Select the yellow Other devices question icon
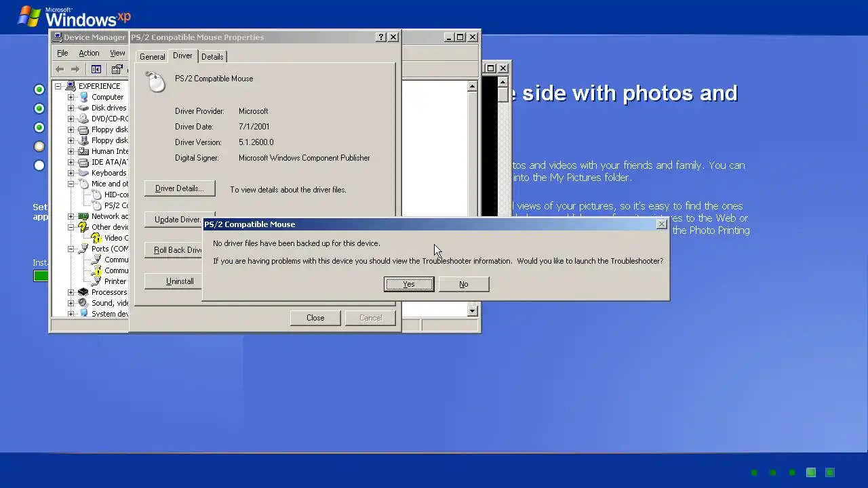This screenshot has height=488, width=868. pyautogui.click(x=83, y=227)
